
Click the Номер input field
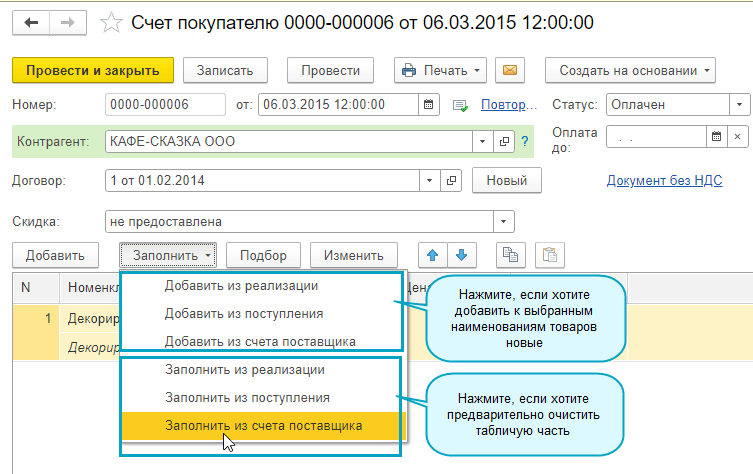click(x=165, y=104)
